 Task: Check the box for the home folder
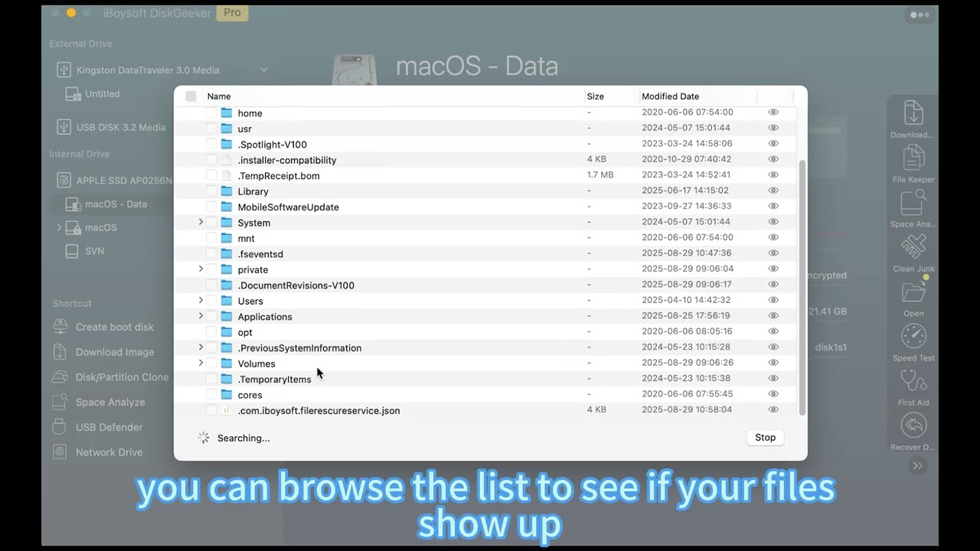coord(211,112)
